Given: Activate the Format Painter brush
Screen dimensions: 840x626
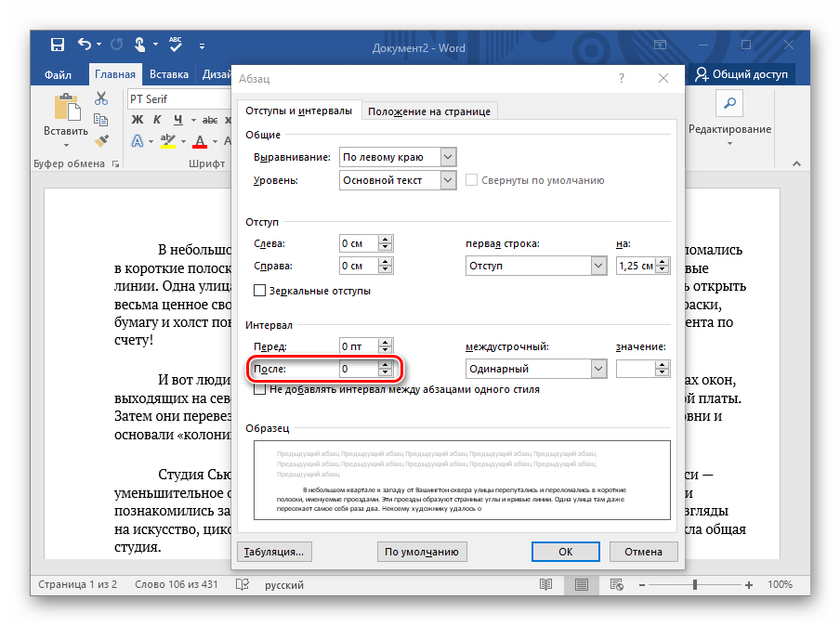Looking at the screenshot, I should point(101,141).
